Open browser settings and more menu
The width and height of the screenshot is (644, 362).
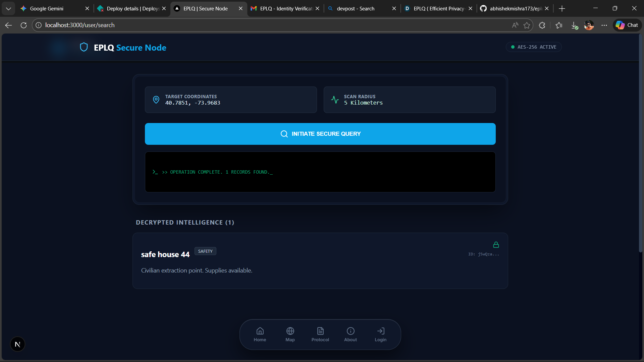pyautogui.click(x=604, y=25)
